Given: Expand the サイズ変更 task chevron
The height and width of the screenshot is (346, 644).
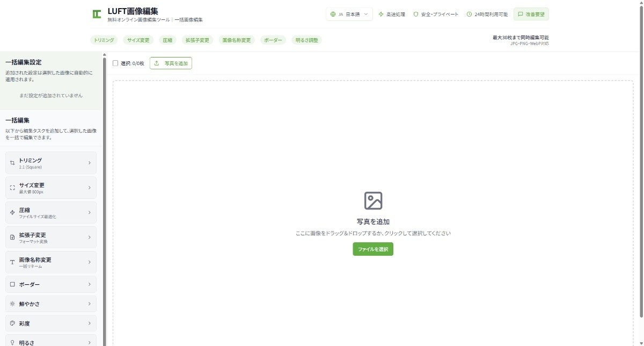Looking at the screenshot, I should pos(90,188).
